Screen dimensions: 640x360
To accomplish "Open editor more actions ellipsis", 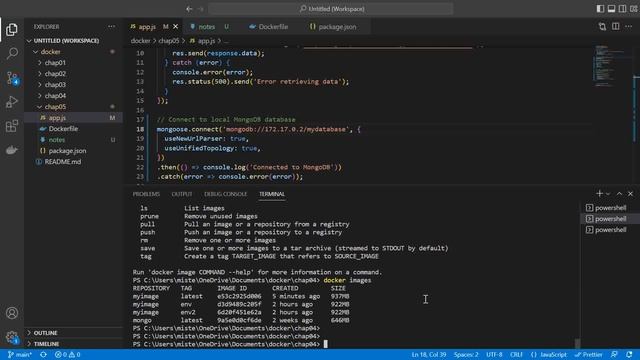I will coord(629,27).
